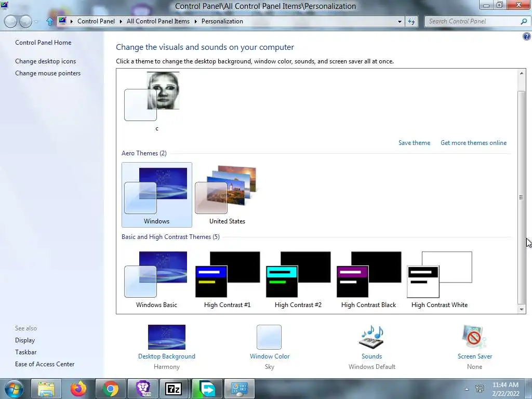532x399 pixels.
Task: Open Control Panel Home link
Action: [x=43, y=43]
